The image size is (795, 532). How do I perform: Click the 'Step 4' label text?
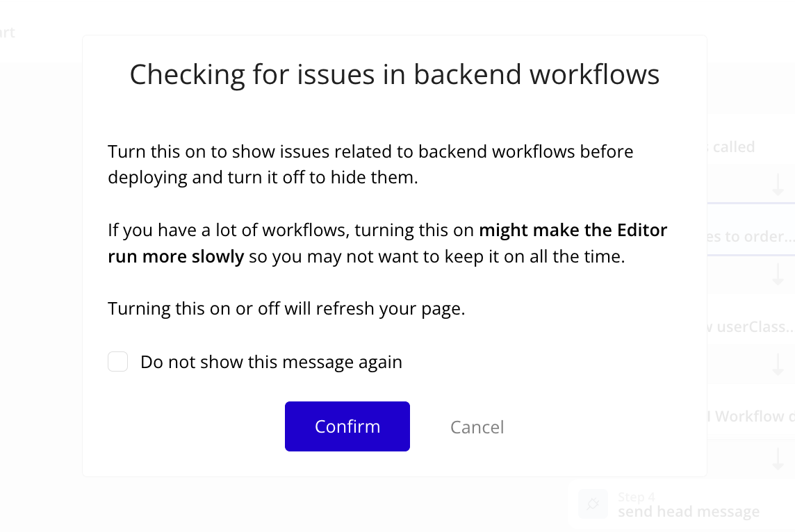637,497
